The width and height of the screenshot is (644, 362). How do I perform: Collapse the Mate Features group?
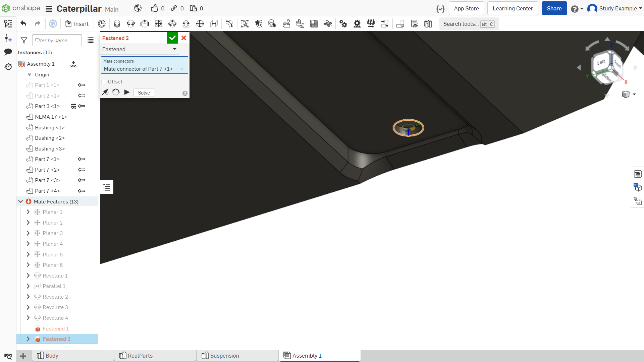click(x=20, y=201)
